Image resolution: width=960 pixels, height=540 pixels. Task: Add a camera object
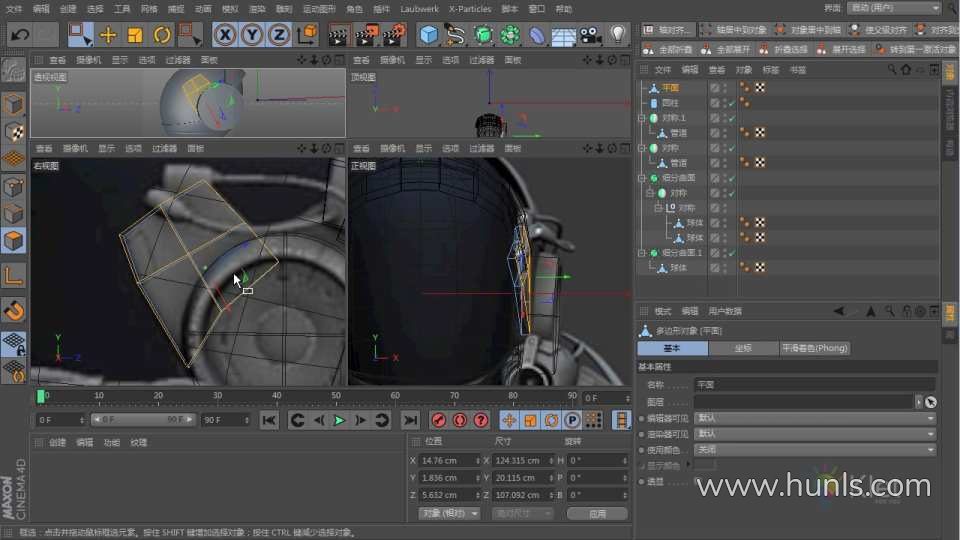point(591,35)
